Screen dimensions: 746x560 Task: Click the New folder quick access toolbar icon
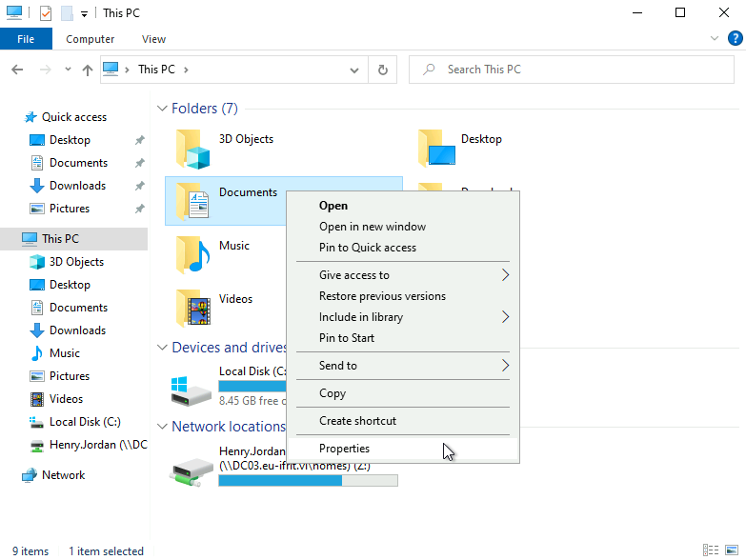pyautogui.click(x=67, y=13)
